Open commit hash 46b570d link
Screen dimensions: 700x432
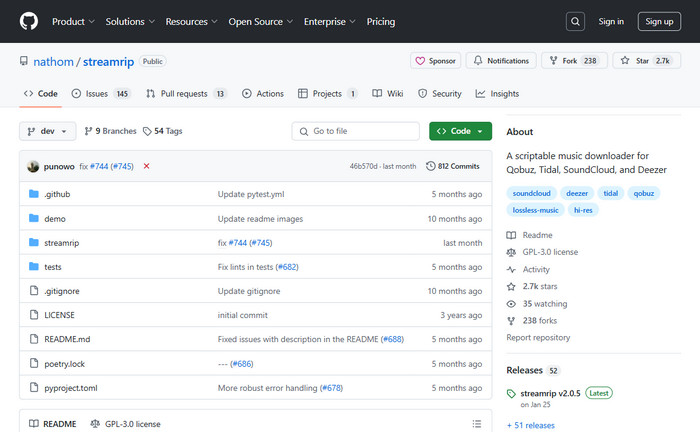tap(363, 166)
